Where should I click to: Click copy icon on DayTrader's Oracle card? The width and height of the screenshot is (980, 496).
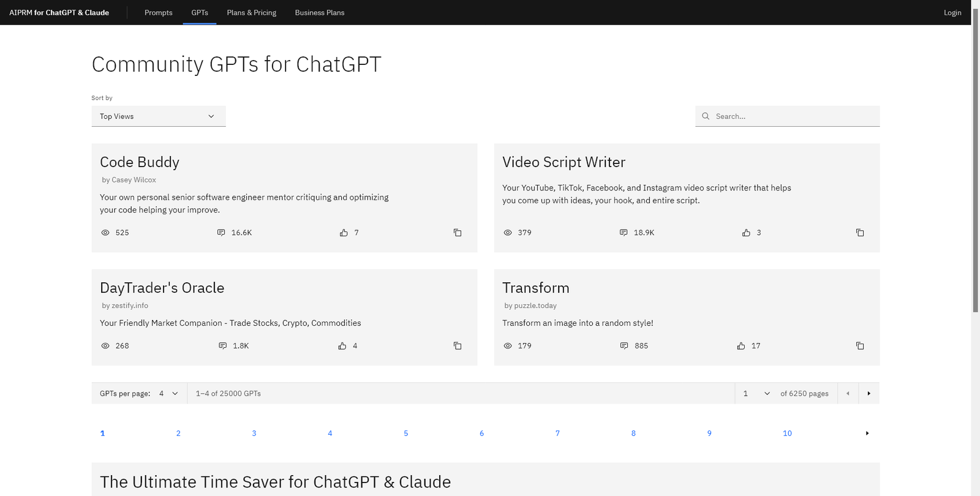457,346
